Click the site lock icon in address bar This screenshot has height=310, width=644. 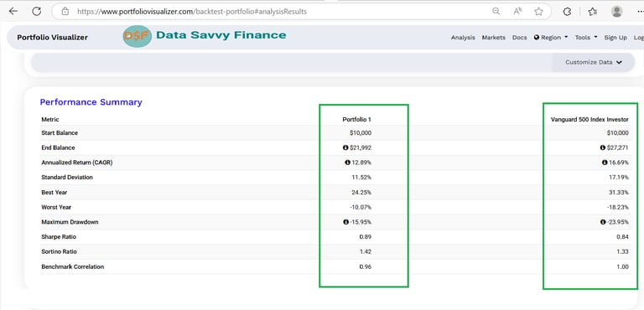[x=65, y=12]
